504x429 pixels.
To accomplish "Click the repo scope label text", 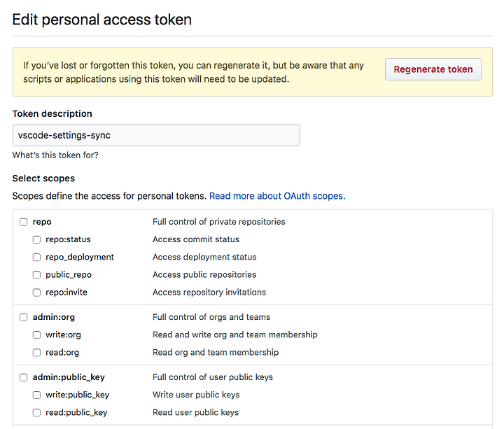I will [x=42, y=222].
